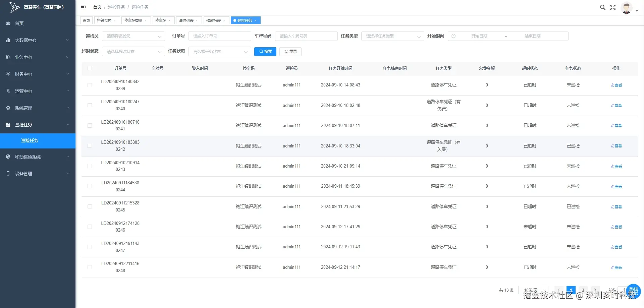Image resolution: width=644 pixels, height=308 pixels.
Task: Check the row for order LD202409101408420239
Action: (x=90, y=85)
